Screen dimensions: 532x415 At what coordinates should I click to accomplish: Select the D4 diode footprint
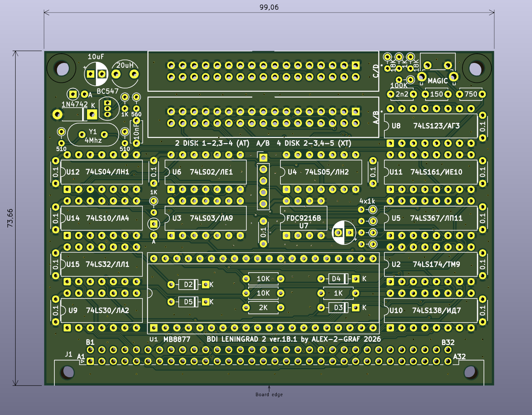338,279
